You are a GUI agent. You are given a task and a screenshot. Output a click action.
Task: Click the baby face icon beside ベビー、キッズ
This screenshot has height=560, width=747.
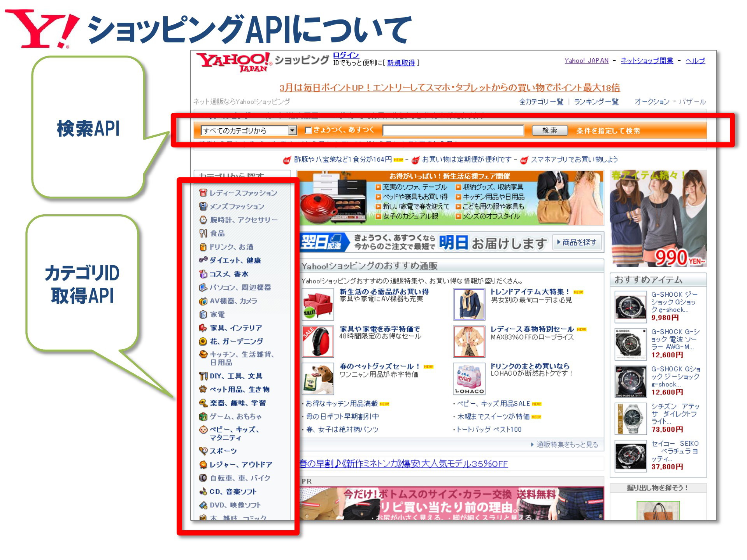[x=203, y=430]
